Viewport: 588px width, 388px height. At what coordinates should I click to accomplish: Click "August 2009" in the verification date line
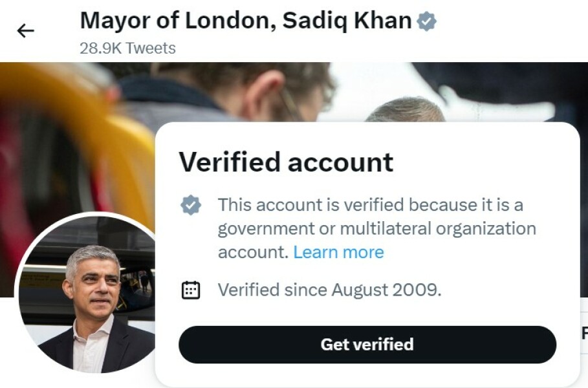386,290
